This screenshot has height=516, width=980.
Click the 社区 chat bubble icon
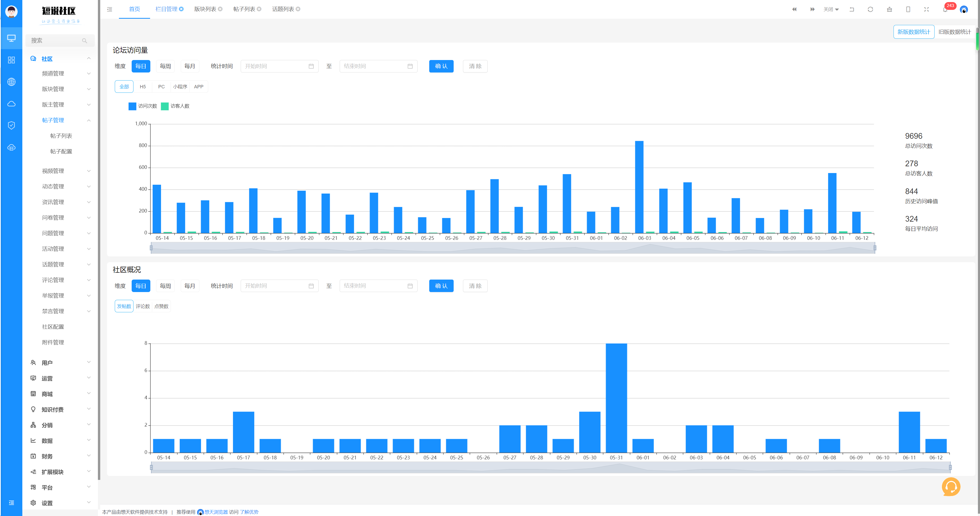[33, 59]
